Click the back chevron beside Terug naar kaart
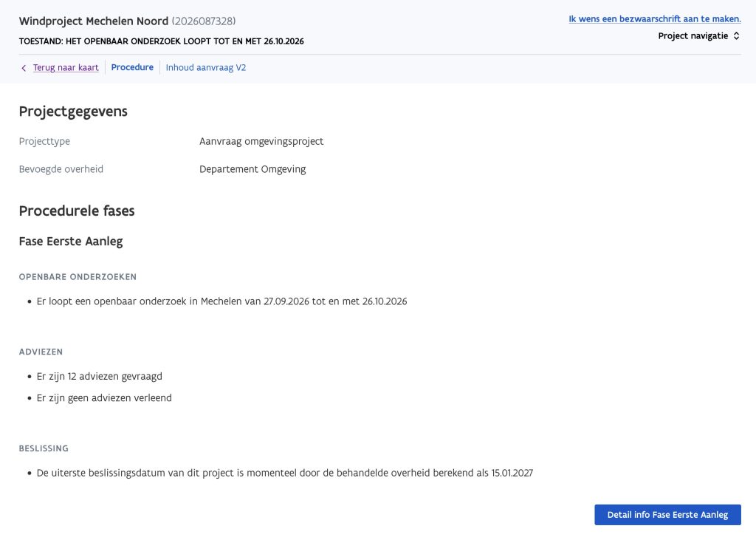This screenshot has width=756, height=540. [x=24, y=68]
